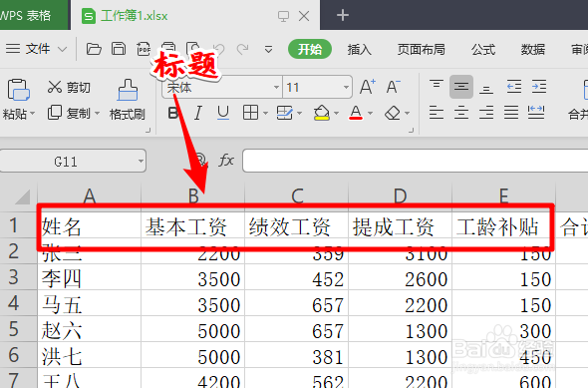This screenshot has width=588, height=388.
Task: Select column C header
Action: (x=297, y=195)
